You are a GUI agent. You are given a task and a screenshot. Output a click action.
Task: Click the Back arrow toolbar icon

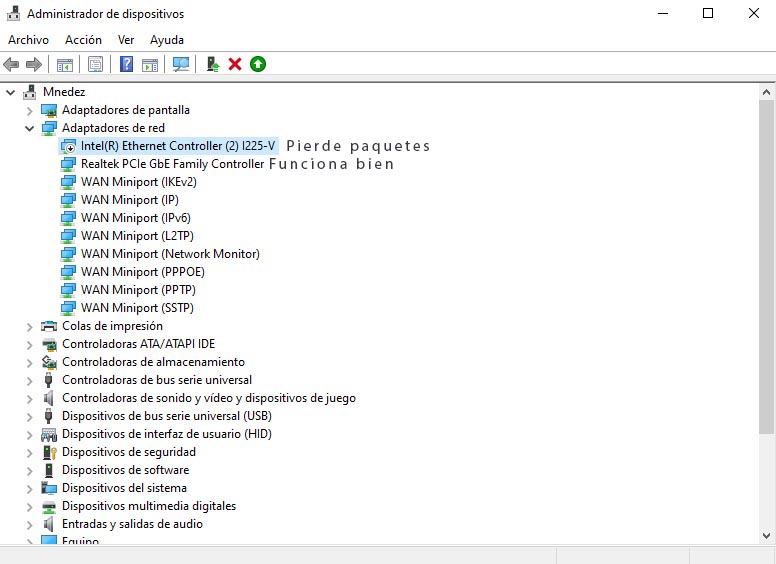point(11,64)
